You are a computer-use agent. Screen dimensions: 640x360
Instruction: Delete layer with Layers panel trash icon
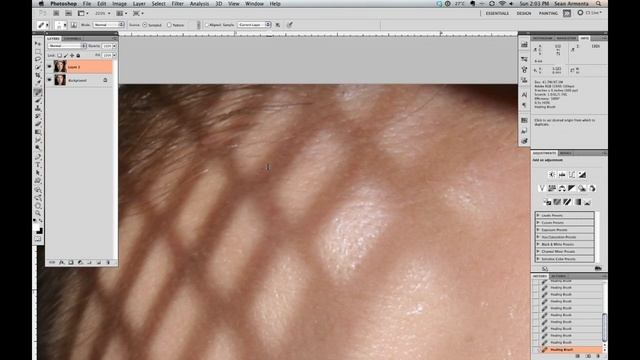tap(108, 262)
